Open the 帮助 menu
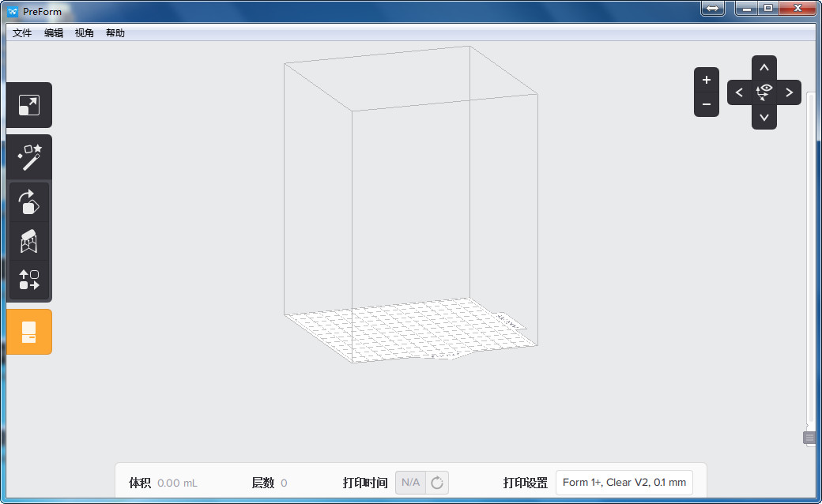Image resolution: width=822 pixels, height=504 pixels. pos(115,33)
